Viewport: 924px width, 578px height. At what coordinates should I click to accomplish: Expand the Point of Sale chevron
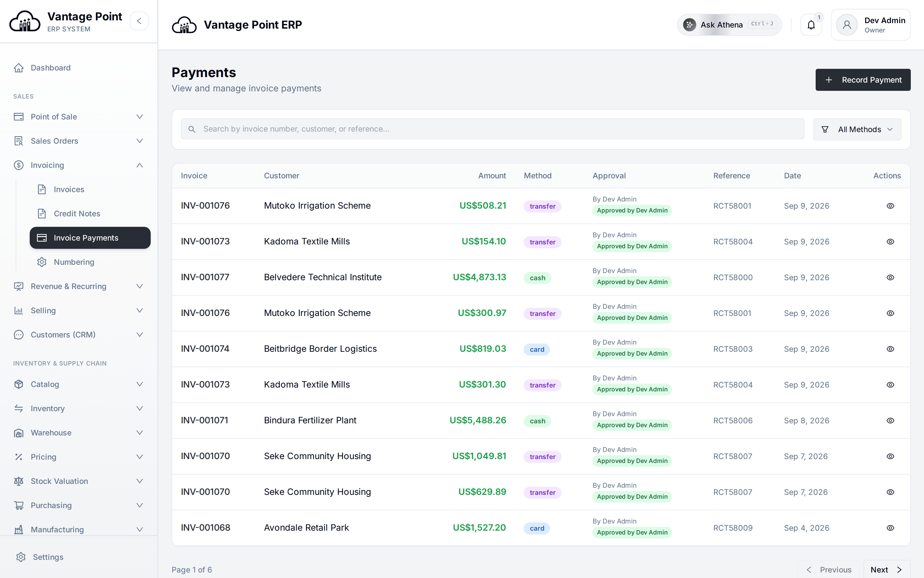click(140, 117)
